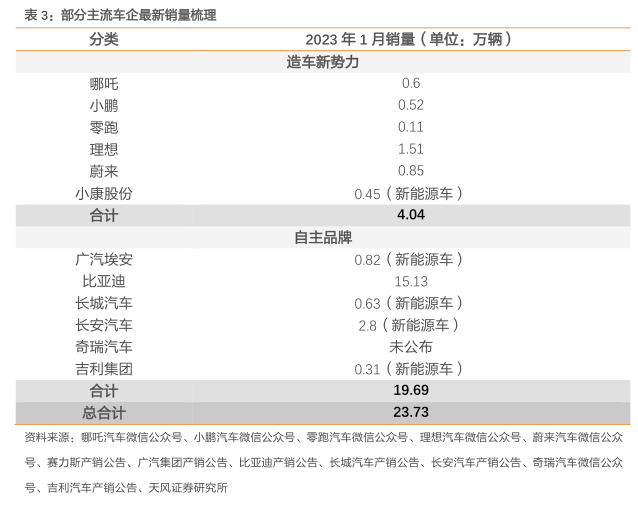This screenshot has width=638, height=508.
Task: Click the '合计' label beside 19.69
Action: tap(104, 391)
